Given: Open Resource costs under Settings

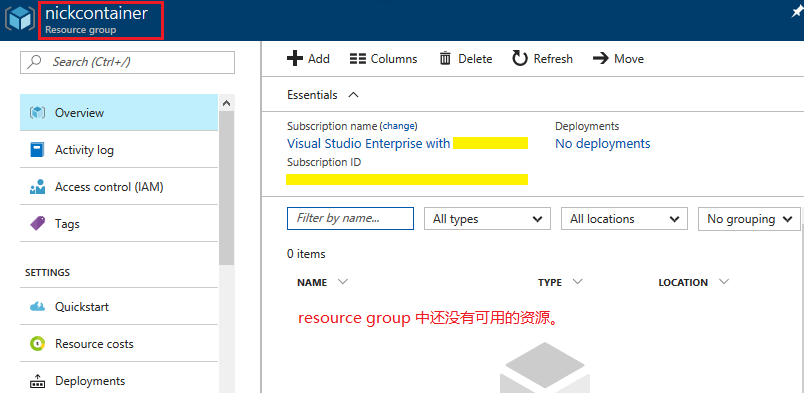Looking at the screenshot, I should tap(119, 344).
